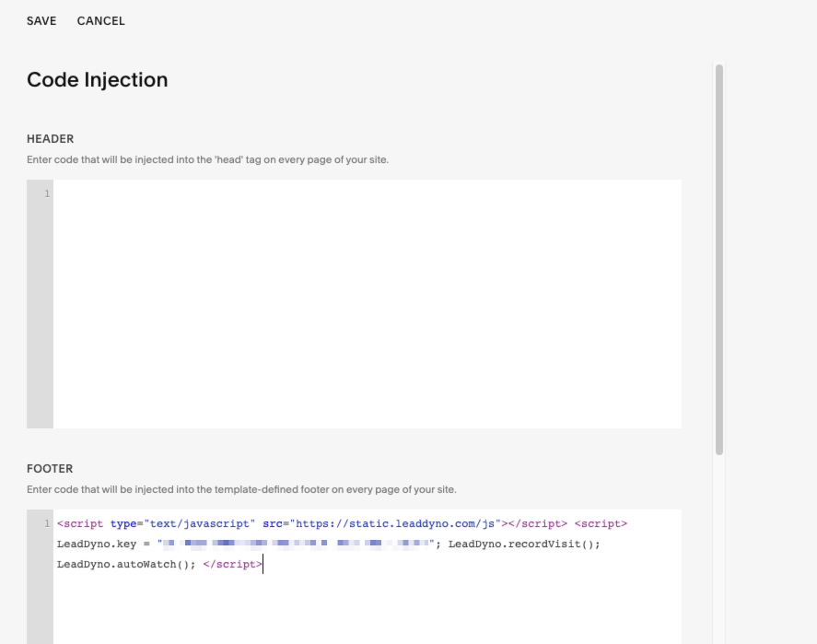
Task: Click 'LeadDyno.recordVisit();' in footer code
Action: [x=524, y=544]
